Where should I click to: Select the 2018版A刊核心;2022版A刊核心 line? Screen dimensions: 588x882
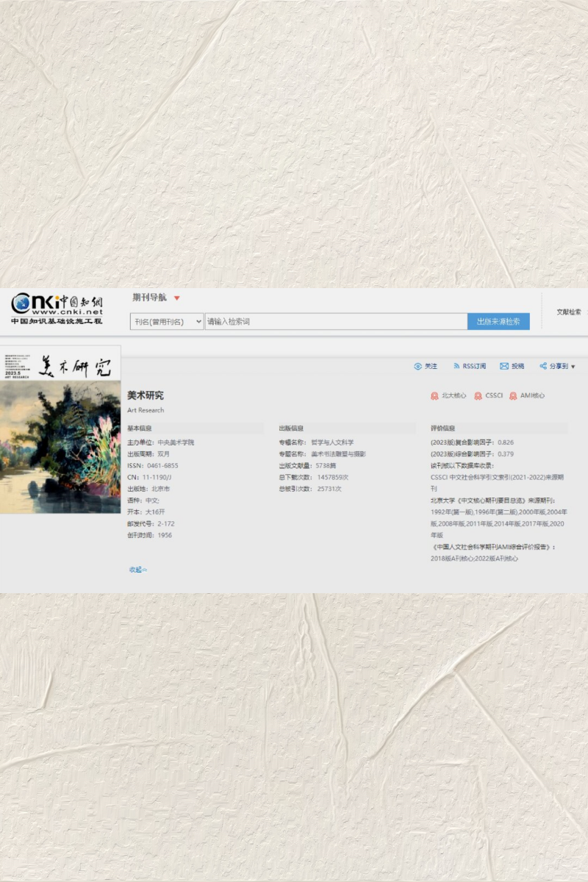pyautogui.click(x=474, y=559)
